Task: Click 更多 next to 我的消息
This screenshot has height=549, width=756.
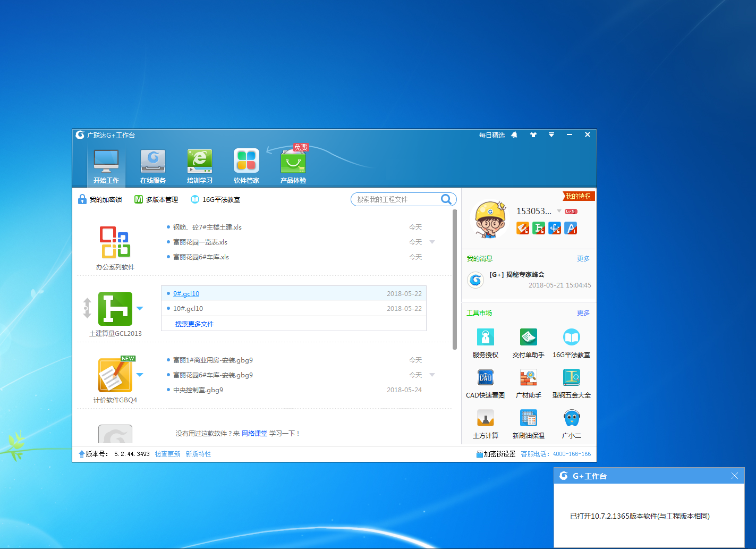Action: coord(583,258)
